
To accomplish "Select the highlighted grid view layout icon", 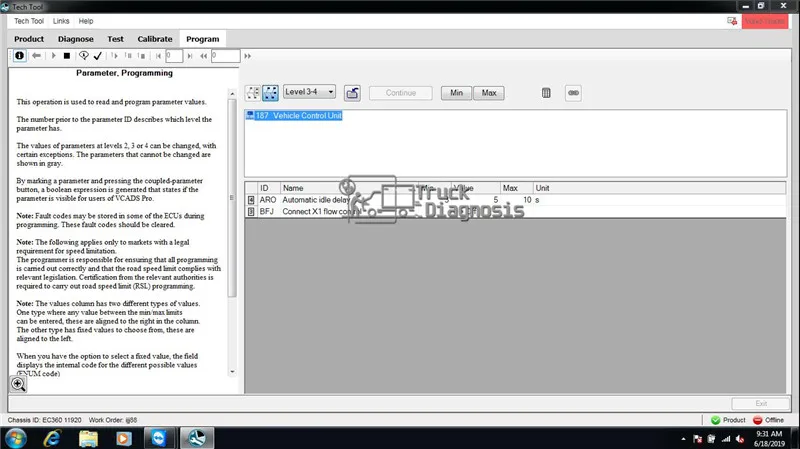I will pyautogui.click(x=270, y=93).
